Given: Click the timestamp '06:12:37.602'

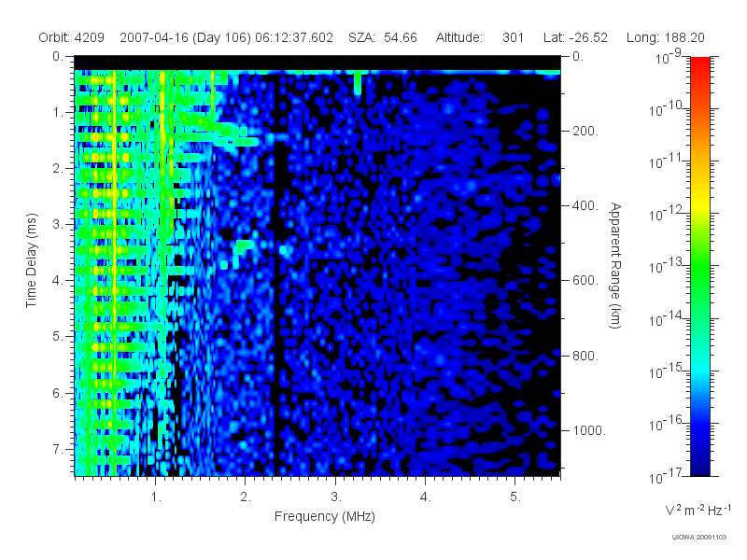Looking at the screenshot, I should coord(294,37).
